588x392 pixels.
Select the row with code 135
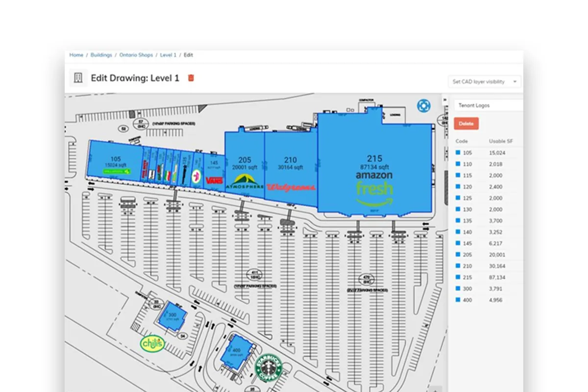pos(489,220)
